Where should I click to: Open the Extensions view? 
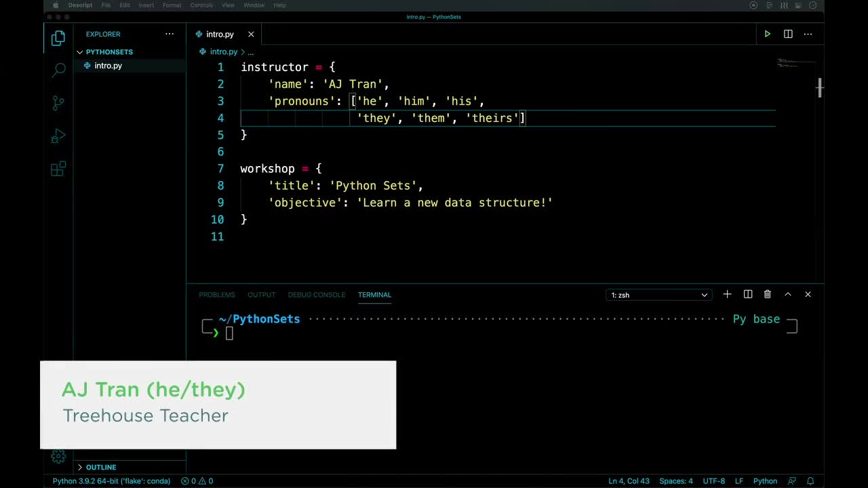click(x=58, y=169)
